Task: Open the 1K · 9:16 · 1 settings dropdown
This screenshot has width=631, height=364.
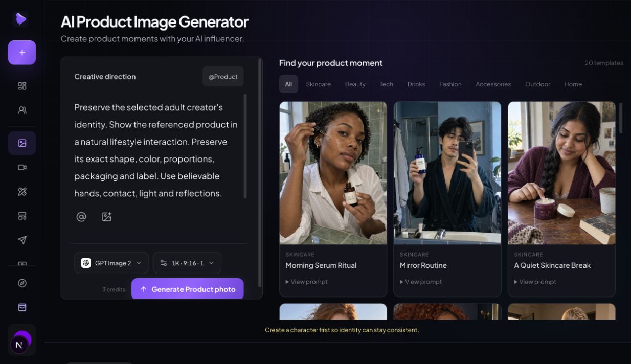Action: click(x=187, y=263)
